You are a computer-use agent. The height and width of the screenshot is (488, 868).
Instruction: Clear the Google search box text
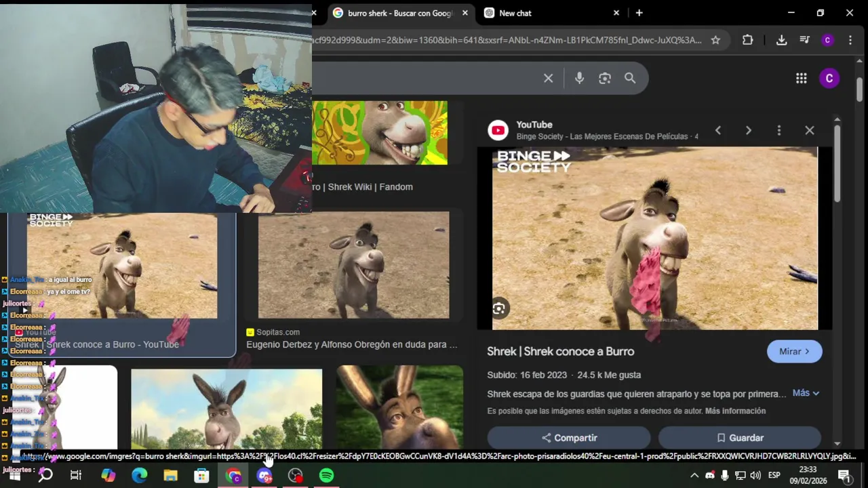548,79
